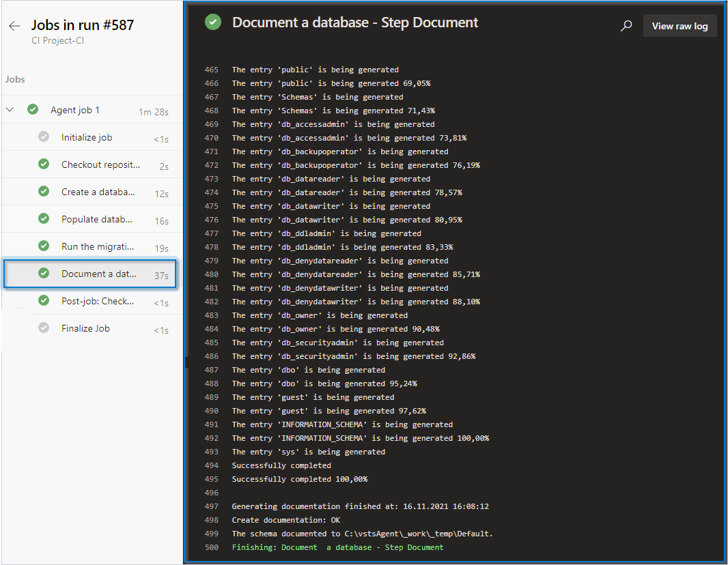Viewport: 728px width, 565px height.
Task: Open the log search magnifier icon
Action: (626, 26)
